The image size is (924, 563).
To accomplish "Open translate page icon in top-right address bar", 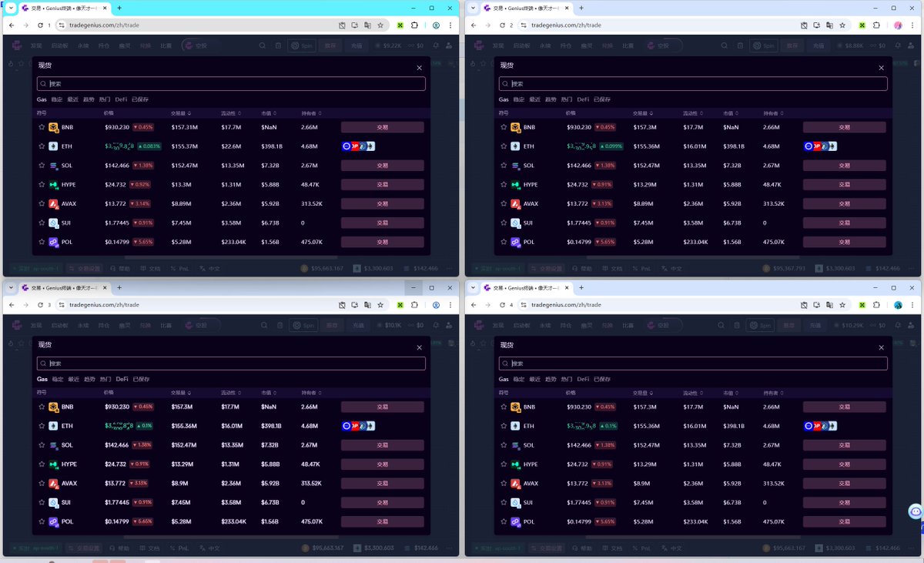I will [829, 25].
